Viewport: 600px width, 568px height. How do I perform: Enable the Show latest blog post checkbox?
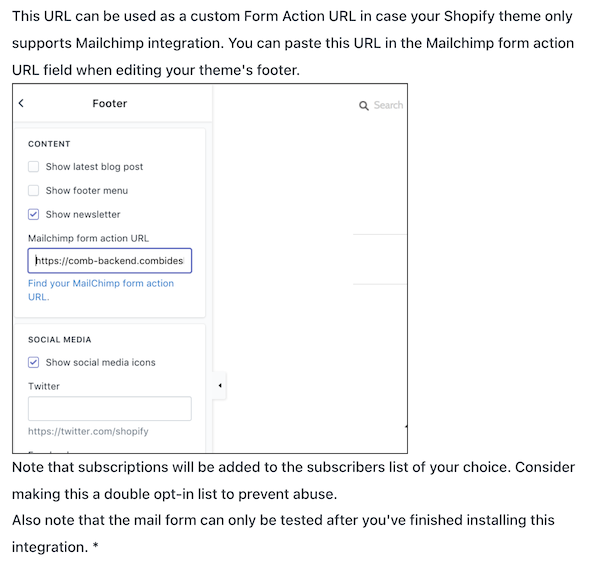pos(34,167)
